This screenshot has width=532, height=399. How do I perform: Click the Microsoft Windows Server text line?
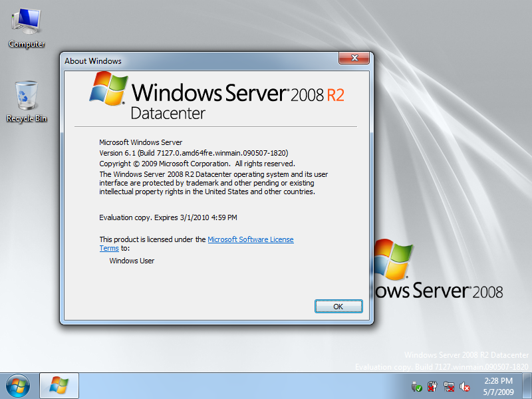click(140, 142)
